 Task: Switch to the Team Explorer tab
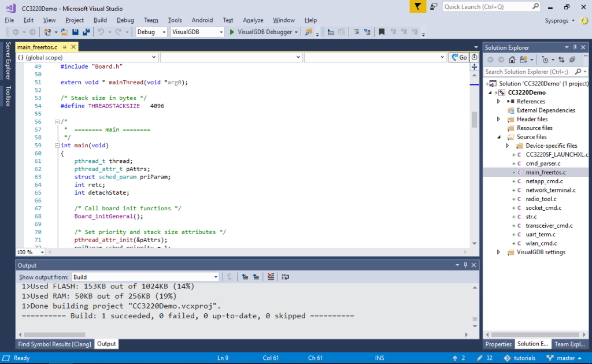coord(569,344)
